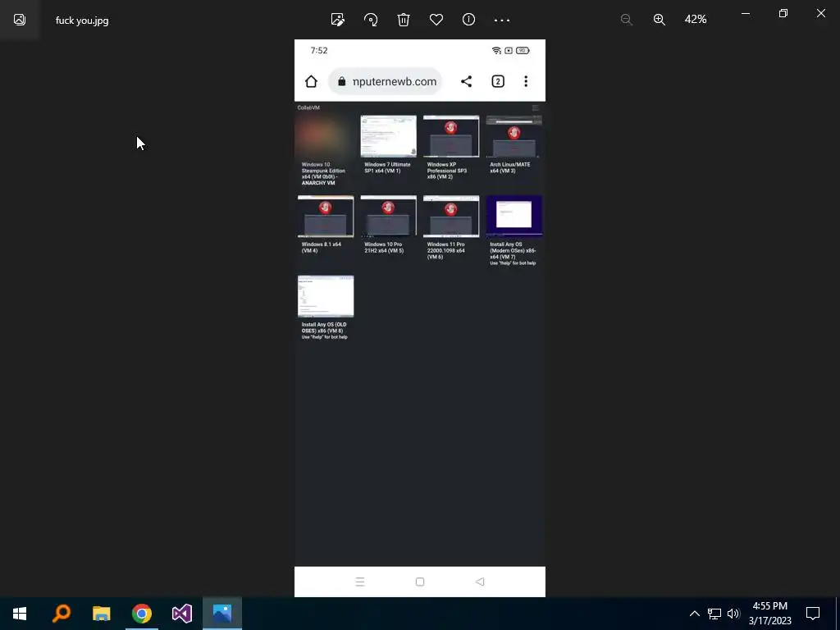Viewport: 840px width, 630px height.
Task: Open the Windows 7 Ultimate SP1 VM thumbnail
Action: pyautogui.click(x=388, y=136)
